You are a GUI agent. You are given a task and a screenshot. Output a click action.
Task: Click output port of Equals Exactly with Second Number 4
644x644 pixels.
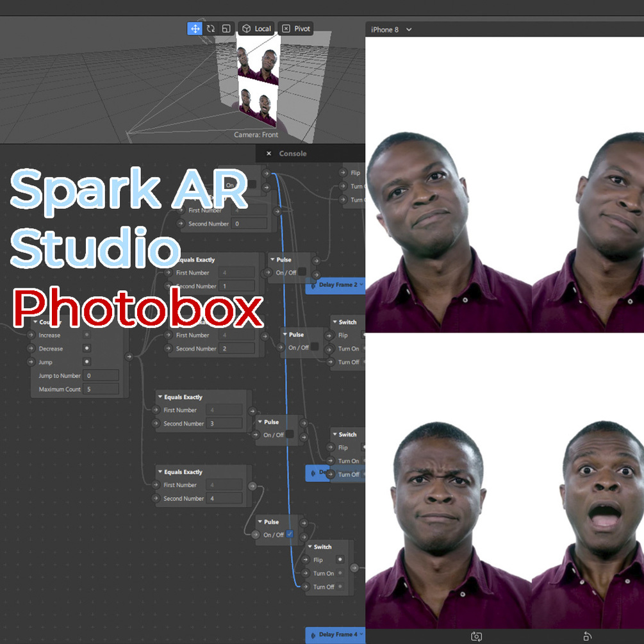(252, 486)
